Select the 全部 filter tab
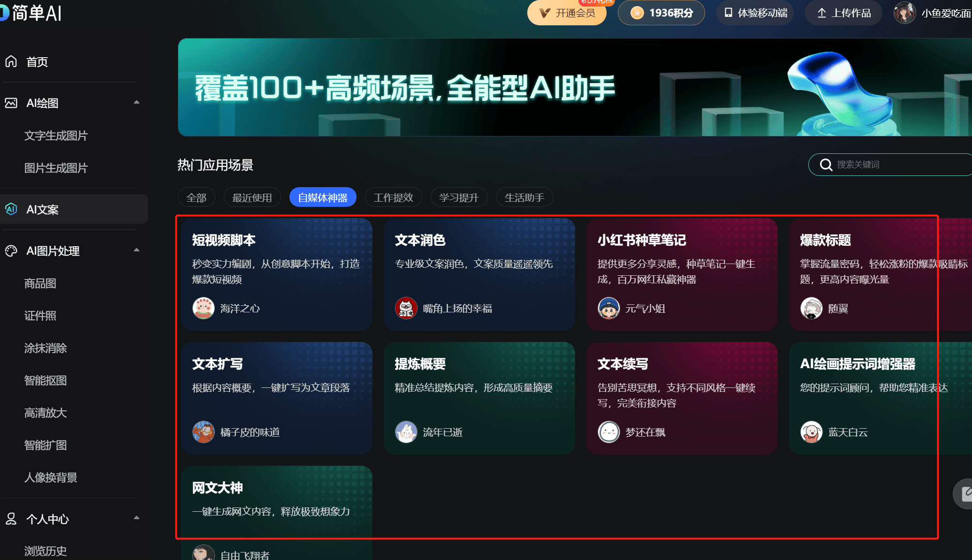This screenshot has width=972, height=560. (x=196, y=197)
